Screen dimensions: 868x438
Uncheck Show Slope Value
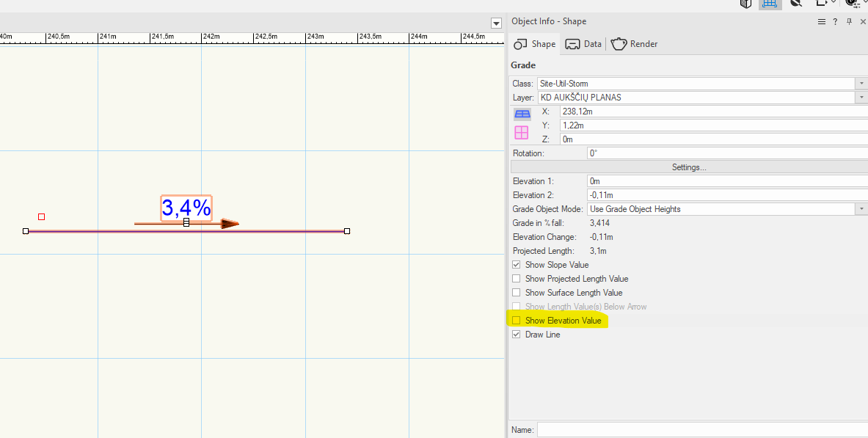pos(517,265)
